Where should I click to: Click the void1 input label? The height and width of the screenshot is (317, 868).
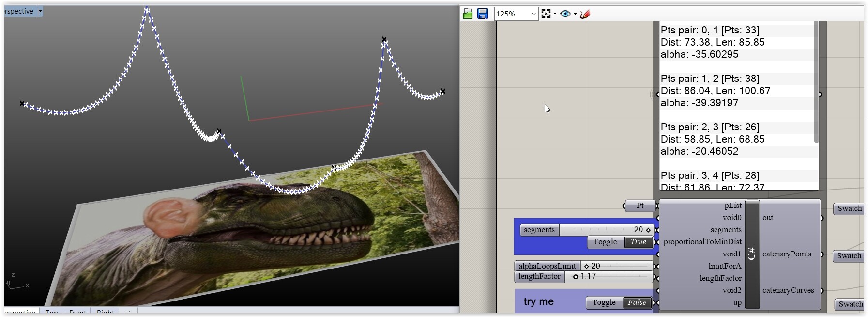(x=732, y=254)
